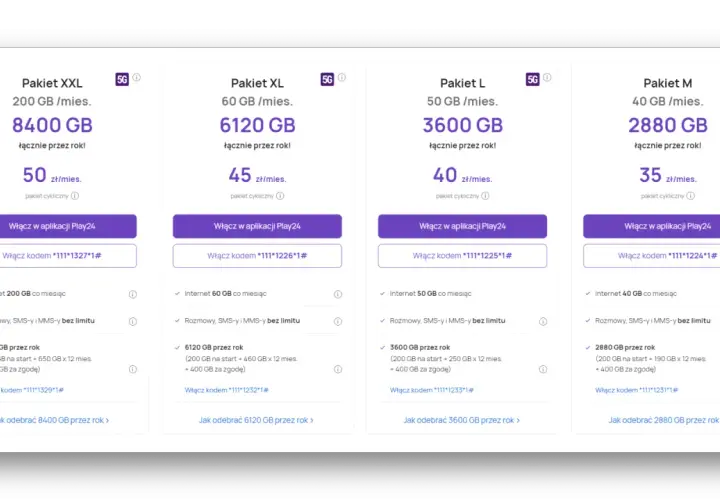Open info icon beside Pakiet XXL 5G badge
720x500 pixels.
[x=136, y=77]
